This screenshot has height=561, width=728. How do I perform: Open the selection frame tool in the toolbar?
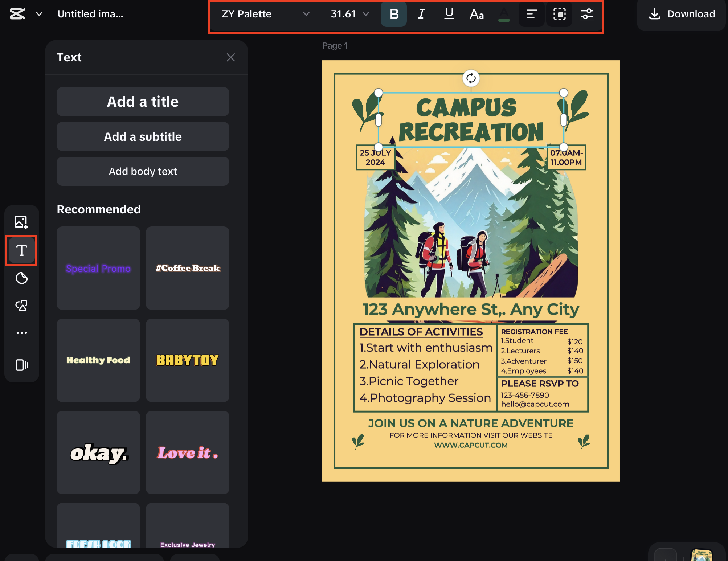[x=559, y=14]
